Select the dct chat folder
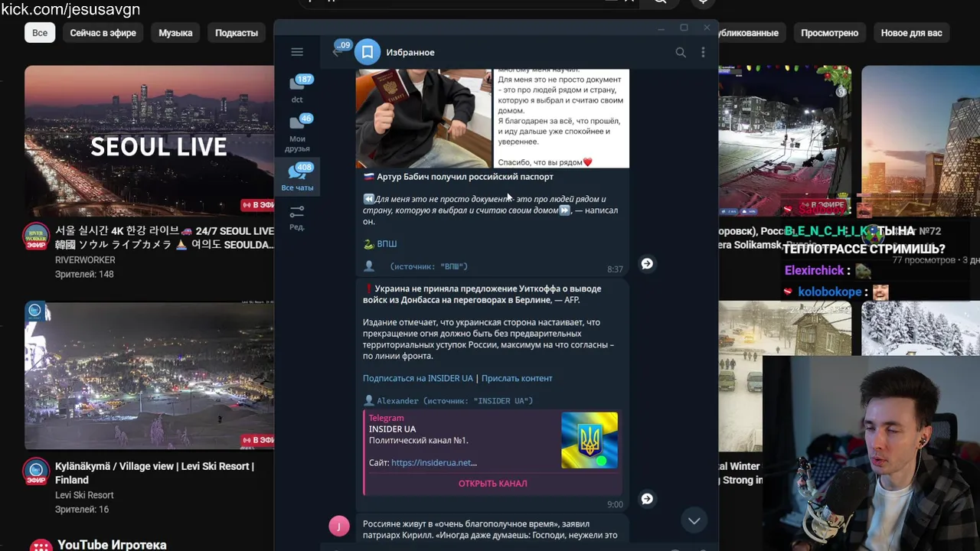The width and height of the screenshot is (980, 551). pos(297,89)
